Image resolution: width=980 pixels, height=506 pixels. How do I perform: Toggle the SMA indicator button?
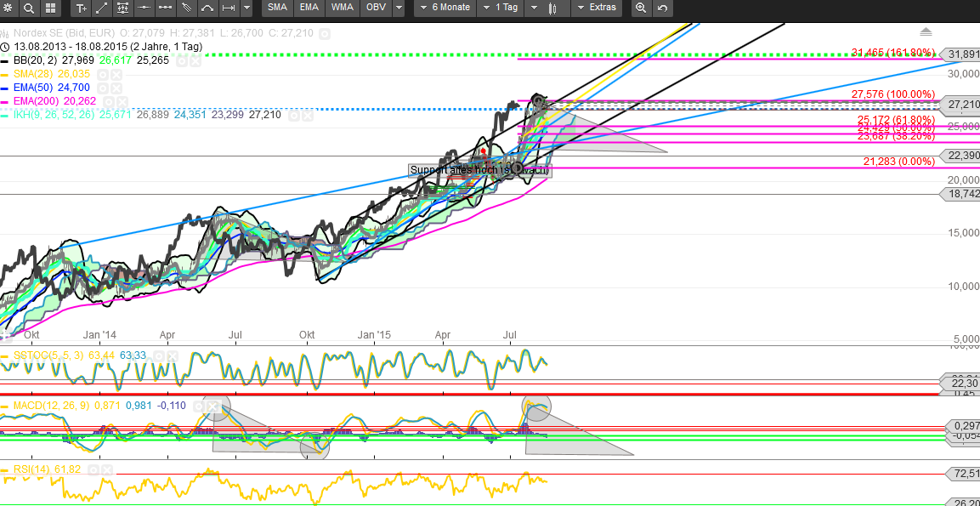(277, 9)
